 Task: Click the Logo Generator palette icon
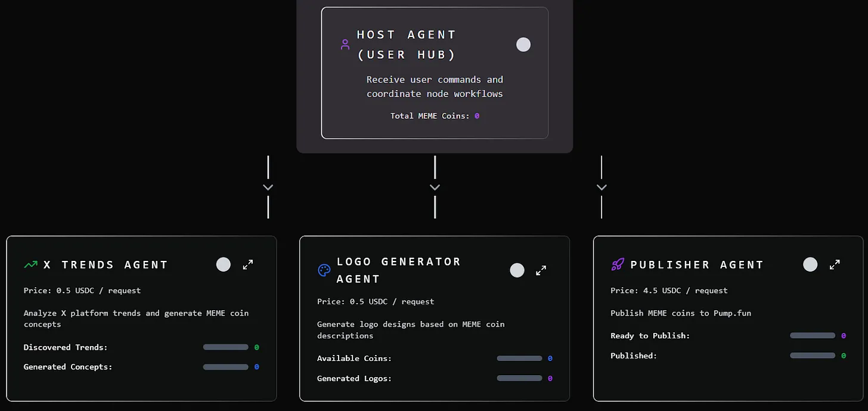[x=324, y=270]
